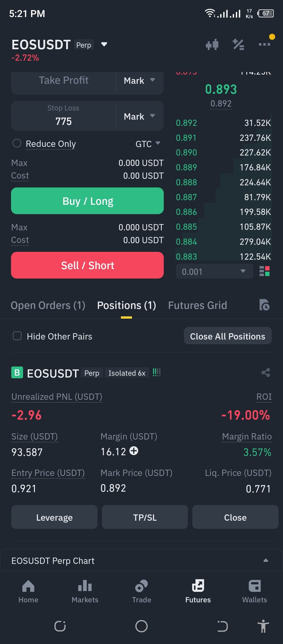Open the order history icon
The width and height of the screenshot is (283, 644).
coord(264,305)
